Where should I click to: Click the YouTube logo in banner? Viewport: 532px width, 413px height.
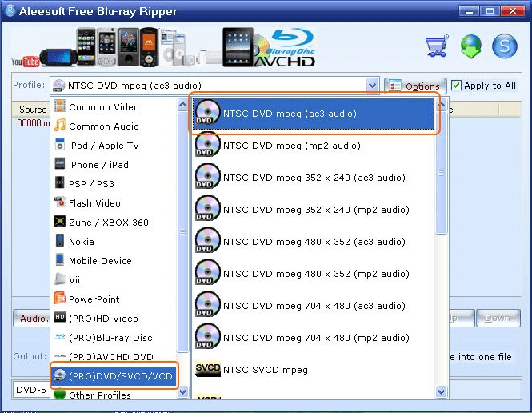[x=25, y=62]
